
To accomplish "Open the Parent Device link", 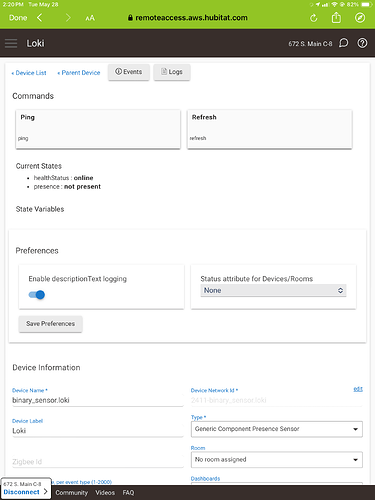I will (x=79, y=73).
